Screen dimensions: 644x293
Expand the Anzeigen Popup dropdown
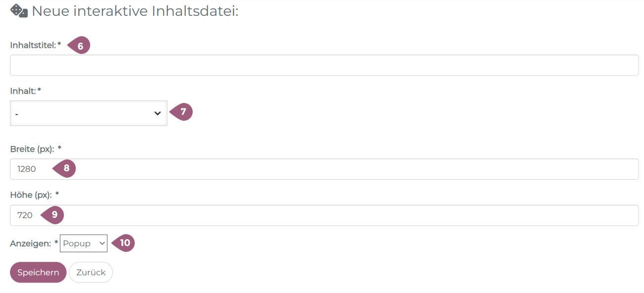point(83,244)
